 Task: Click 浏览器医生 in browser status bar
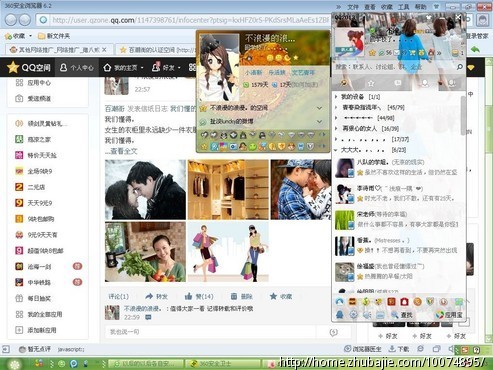click(x=362, y=349)
